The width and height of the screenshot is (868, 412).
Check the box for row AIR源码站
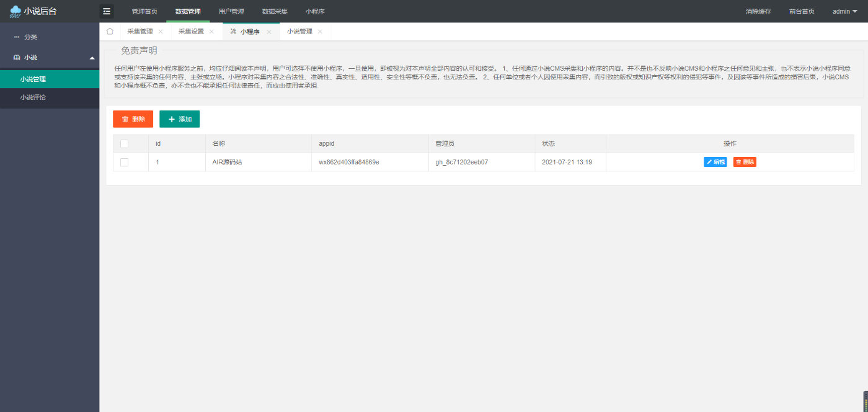click(x=124, y=162)
